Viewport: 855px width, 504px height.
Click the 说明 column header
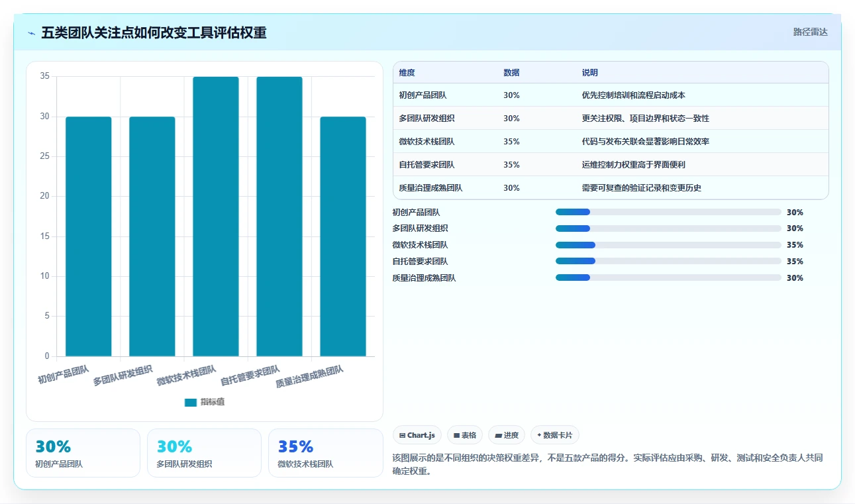coord(590,73)
